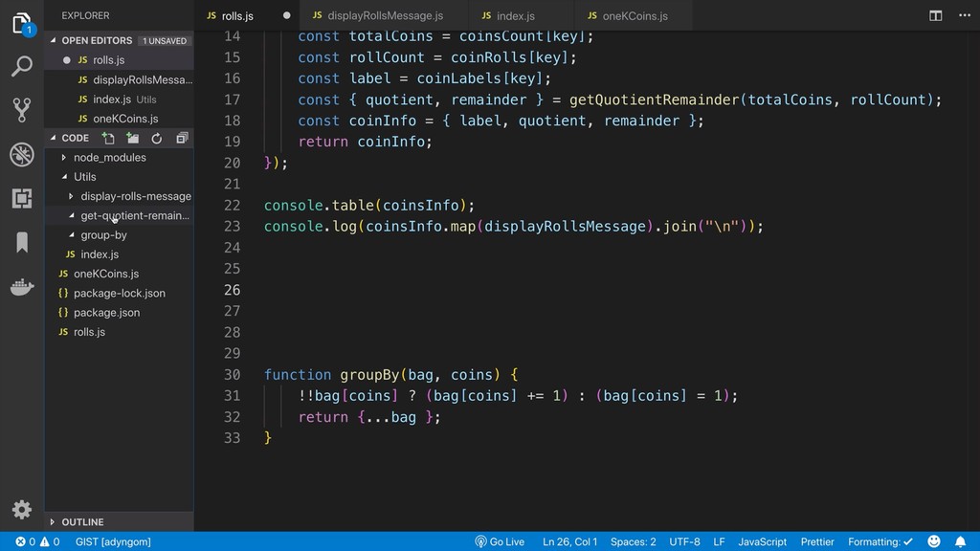Click errors count in status bar

tap(26, 541)
